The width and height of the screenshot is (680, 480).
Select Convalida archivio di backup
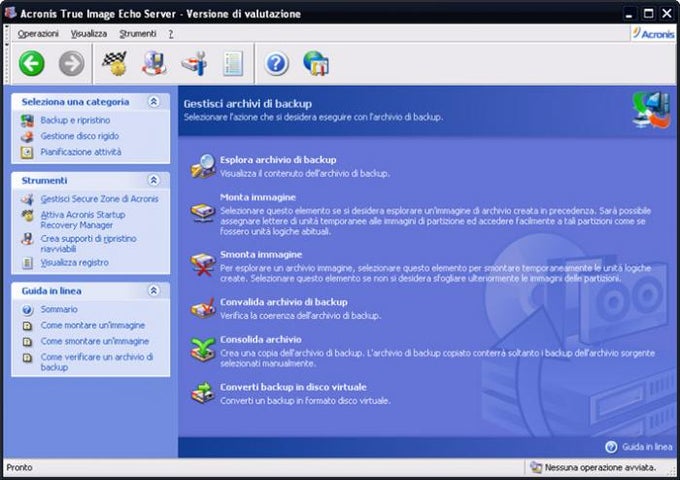[x=284, y=302]
